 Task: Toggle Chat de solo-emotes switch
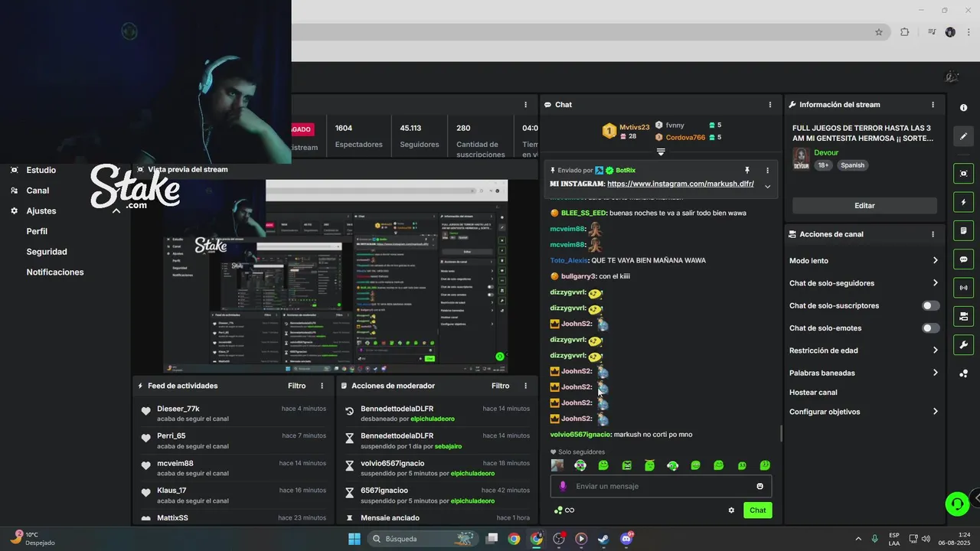[x=930, y=328]
